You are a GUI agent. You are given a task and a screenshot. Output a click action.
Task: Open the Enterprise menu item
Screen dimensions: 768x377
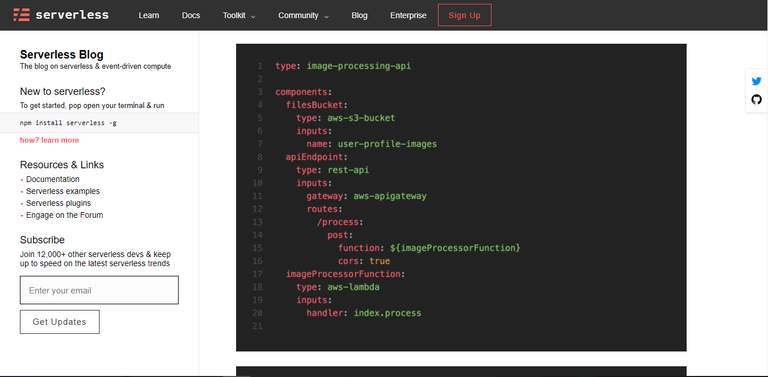408,15
